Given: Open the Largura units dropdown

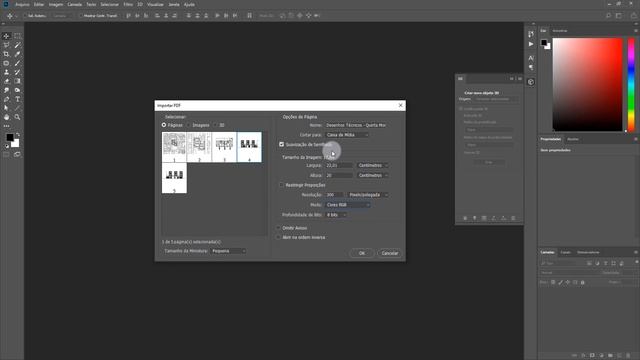Looking at the screenshot, I should click(373, 165).
